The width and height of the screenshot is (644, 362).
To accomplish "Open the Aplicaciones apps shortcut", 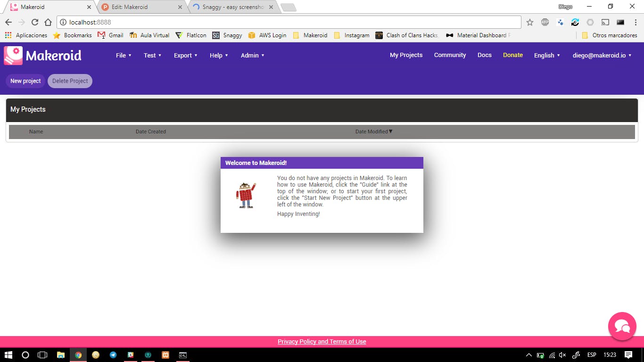I will pos(26,35).
